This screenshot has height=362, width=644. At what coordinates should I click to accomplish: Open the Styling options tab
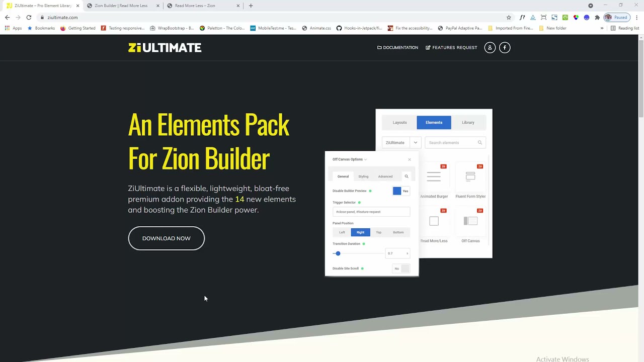[x=363, y=176]
